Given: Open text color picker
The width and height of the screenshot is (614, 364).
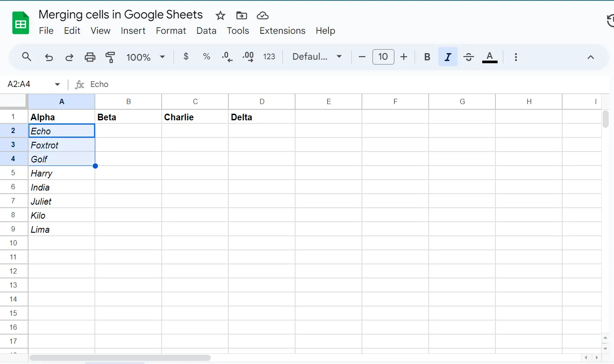Looking at the screenshot, I should point(490,57).
